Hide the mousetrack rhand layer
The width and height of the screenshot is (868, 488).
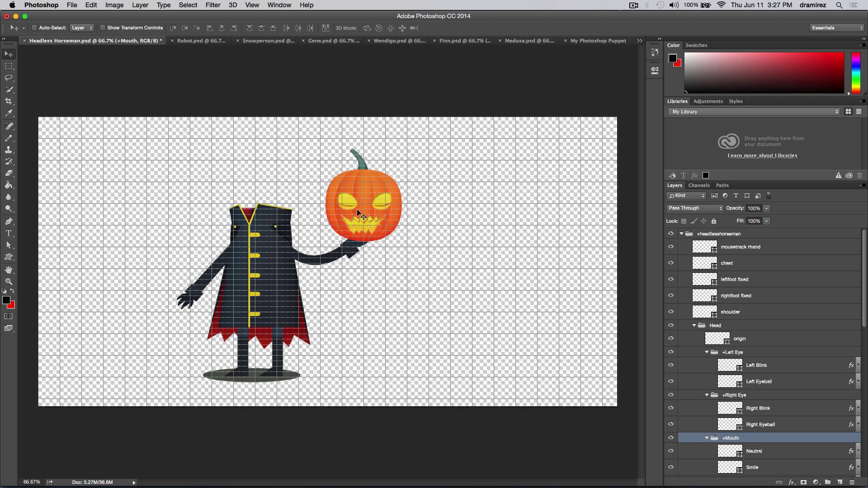pos(671,246)
